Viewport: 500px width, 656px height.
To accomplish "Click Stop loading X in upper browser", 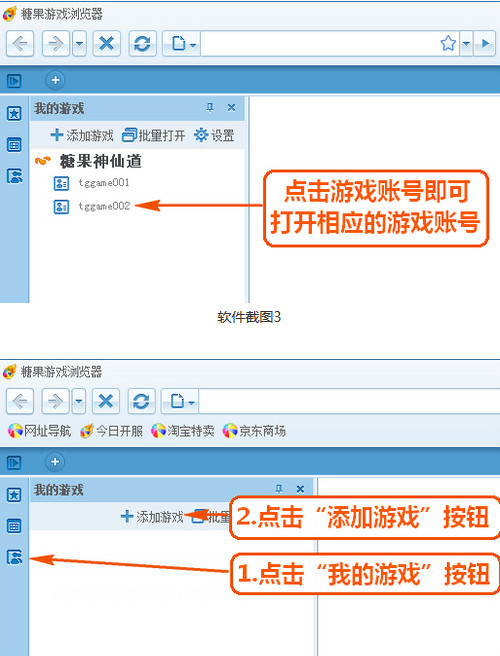I will (x=107, y=44).
